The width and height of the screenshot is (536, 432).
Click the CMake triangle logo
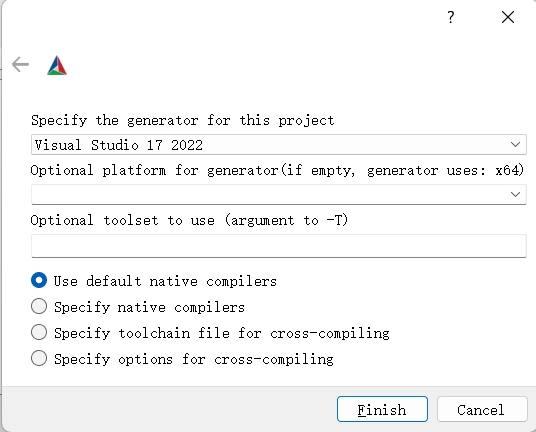(x=57, y=65)
